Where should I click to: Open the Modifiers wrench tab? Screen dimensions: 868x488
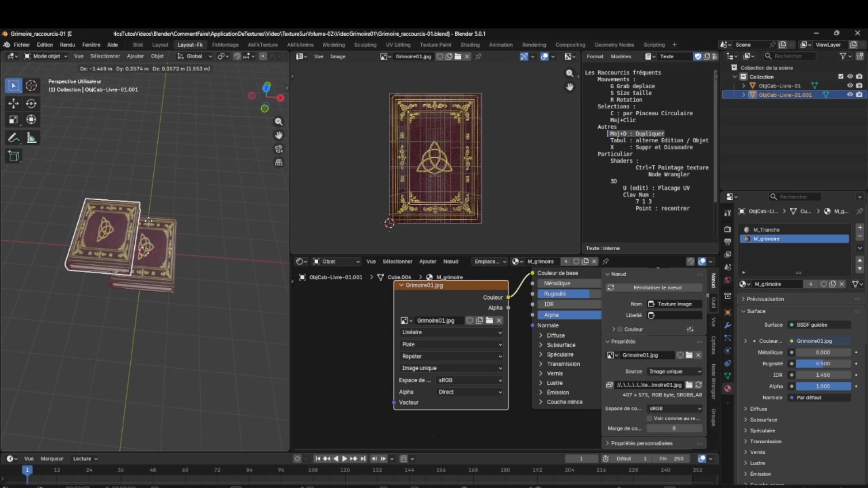(x=727, y=325)
